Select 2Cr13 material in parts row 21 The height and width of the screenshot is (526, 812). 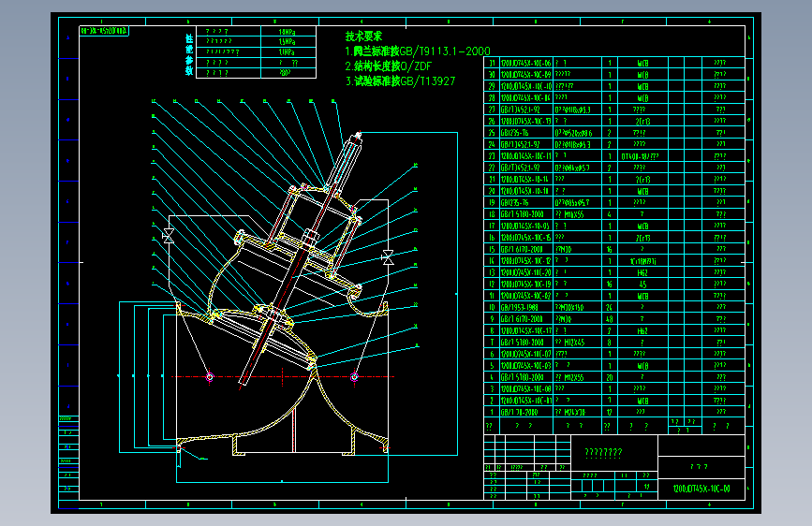point(642,180)
